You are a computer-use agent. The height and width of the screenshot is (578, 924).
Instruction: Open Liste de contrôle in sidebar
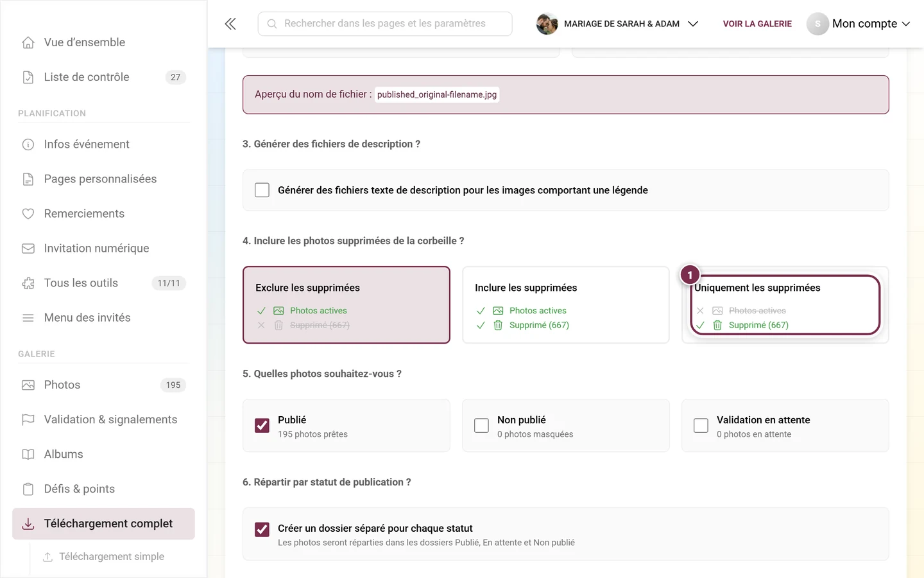(103, 77)
